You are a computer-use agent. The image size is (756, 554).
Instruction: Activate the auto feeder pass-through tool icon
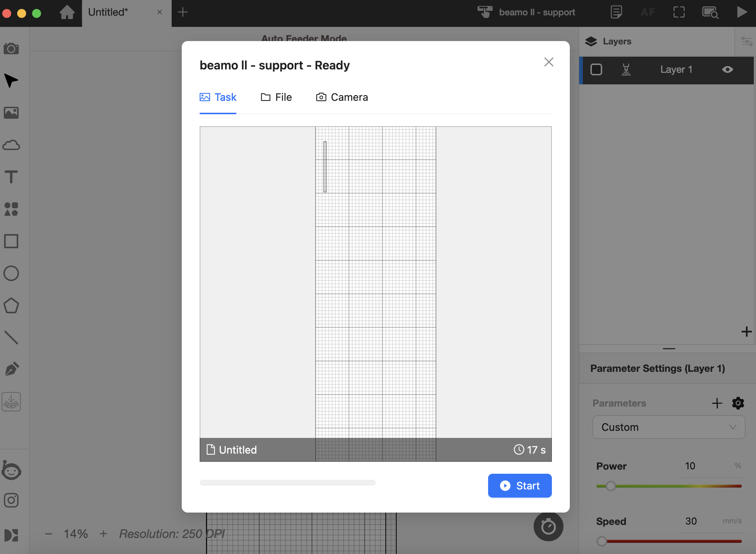click(x=11, y=402)
